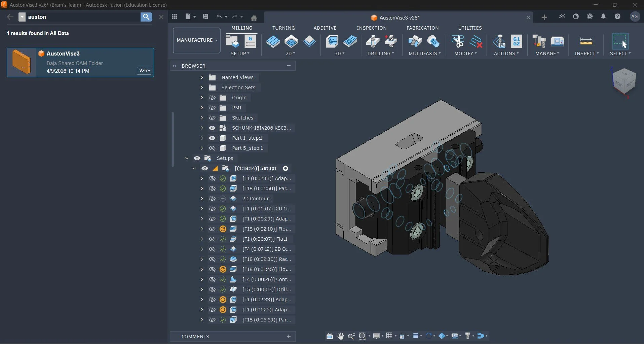
Task: Open the MULTI-AXIS dropdown menu
Action: point(424,54)
